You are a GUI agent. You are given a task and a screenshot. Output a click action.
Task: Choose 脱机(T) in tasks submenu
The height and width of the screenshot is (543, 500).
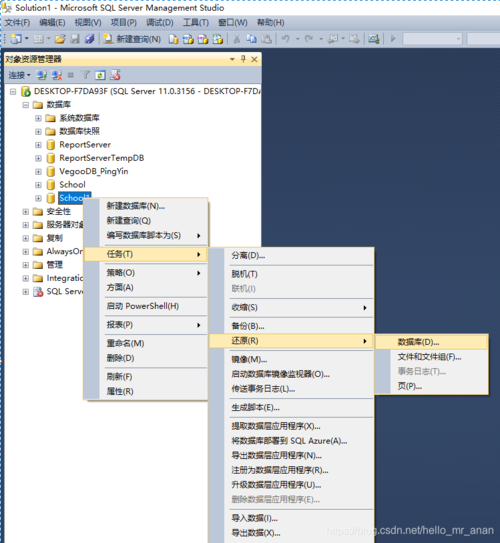(x=292, y=274)
